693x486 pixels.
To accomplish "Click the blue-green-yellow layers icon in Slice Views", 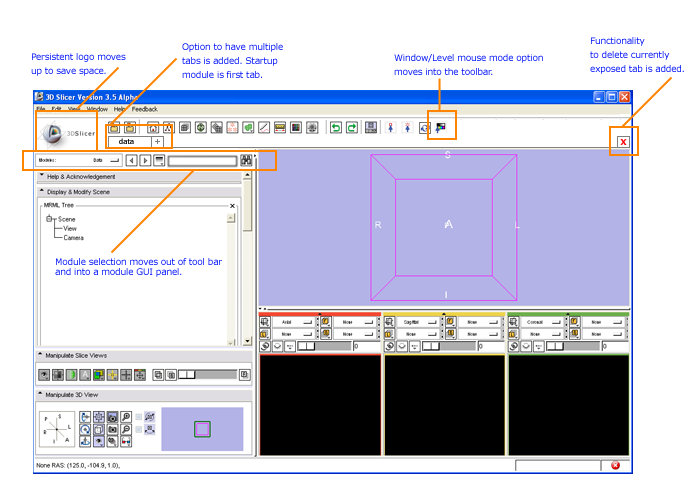I will tap(99, 375).
